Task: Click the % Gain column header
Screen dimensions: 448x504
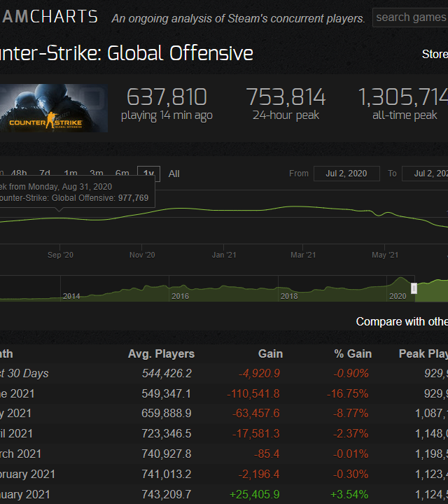Action: point(353,354)
